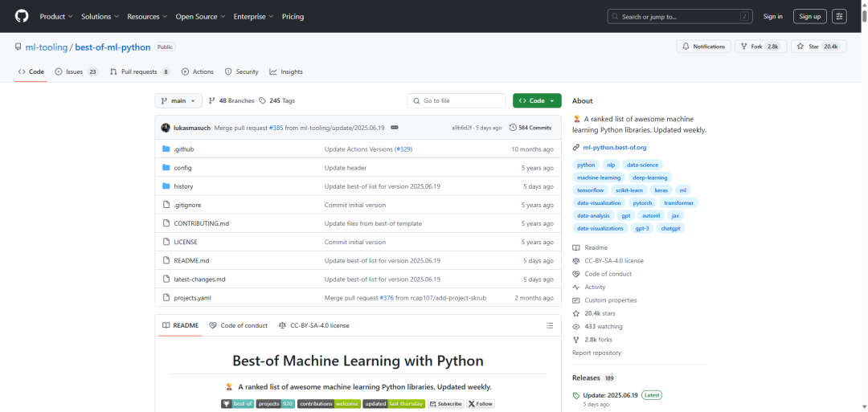Click the Go to file search field

coord(457,100)
